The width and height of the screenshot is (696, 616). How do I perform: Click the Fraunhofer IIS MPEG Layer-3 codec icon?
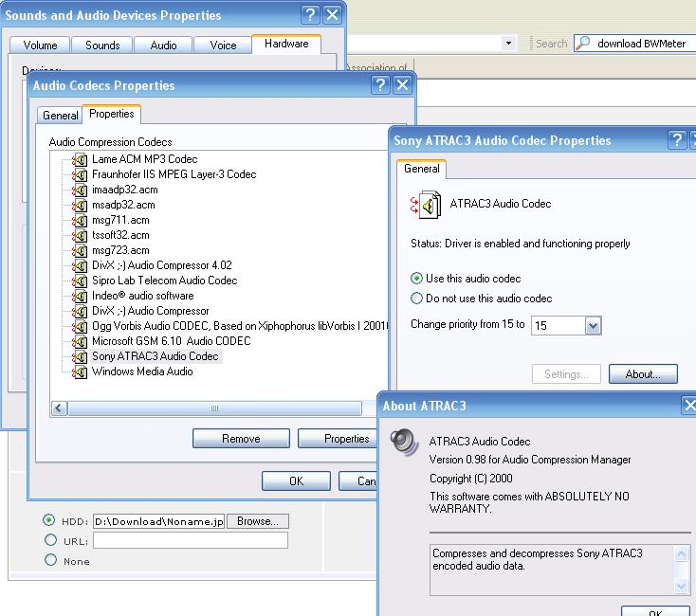click(80, 174)
